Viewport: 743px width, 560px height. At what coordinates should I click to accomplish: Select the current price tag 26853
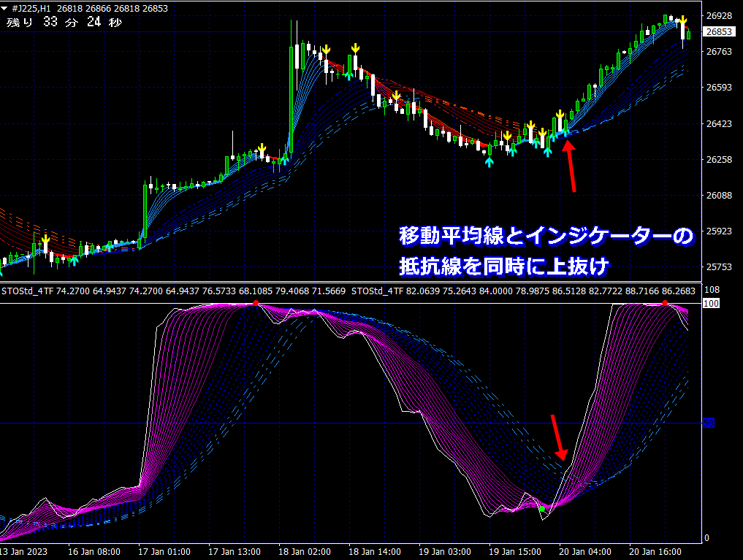coord(719,31)
